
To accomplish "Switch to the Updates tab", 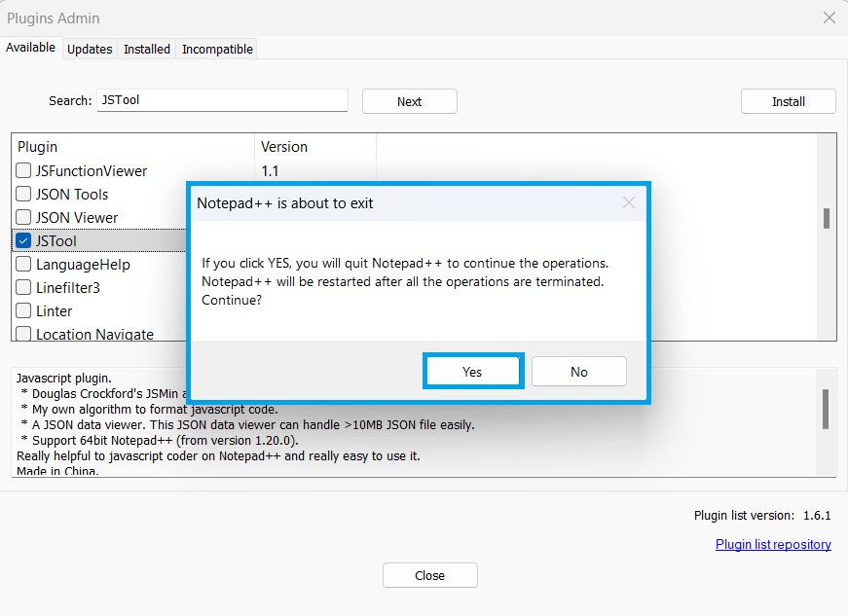I will 90,49.
